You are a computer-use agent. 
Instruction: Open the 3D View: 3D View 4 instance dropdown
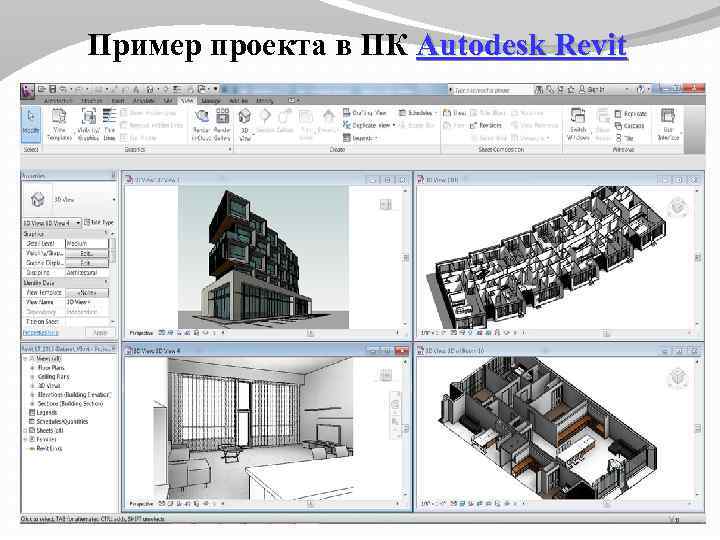coord(79,223)
